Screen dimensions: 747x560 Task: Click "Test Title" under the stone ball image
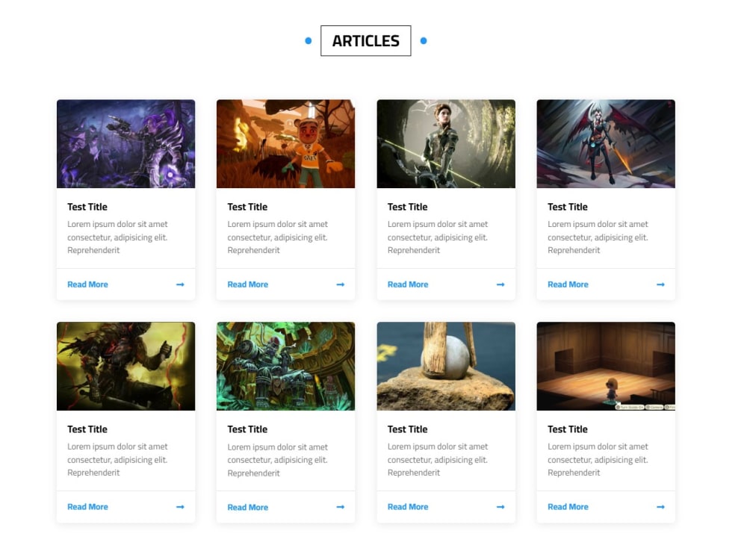(x=407, y=429)
